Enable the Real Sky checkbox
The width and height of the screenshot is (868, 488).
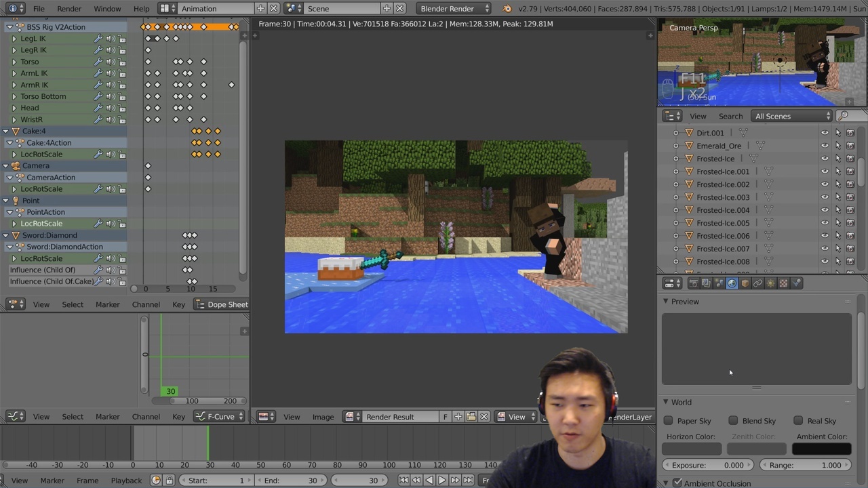click(798, 421)
